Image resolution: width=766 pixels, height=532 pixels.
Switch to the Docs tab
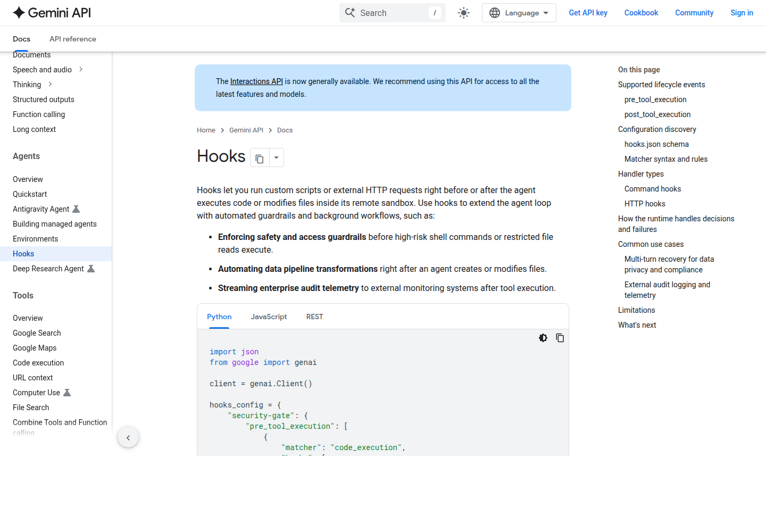tap(22, 39)
